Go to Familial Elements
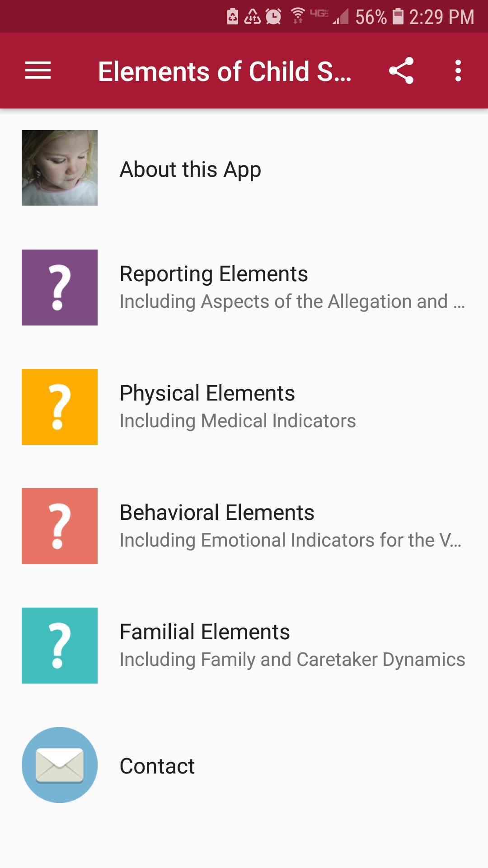This screenshot has height=868, width=488. pos(205,632)
